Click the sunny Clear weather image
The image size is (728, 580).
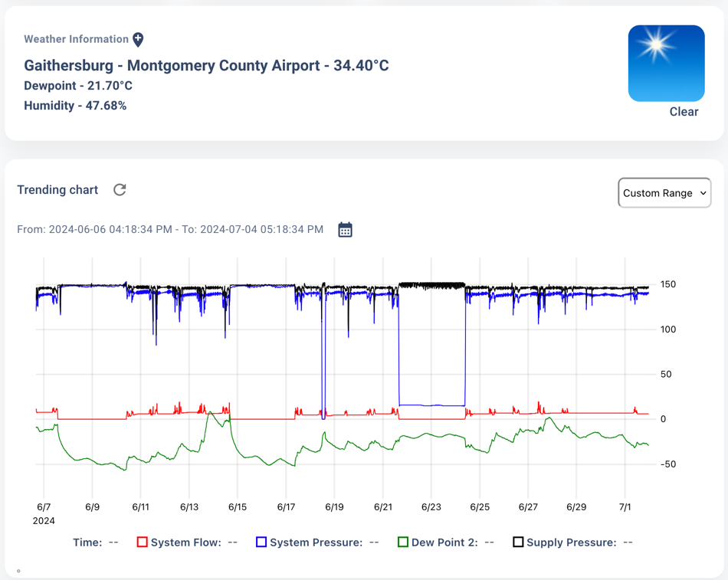[x=666, y=64]
